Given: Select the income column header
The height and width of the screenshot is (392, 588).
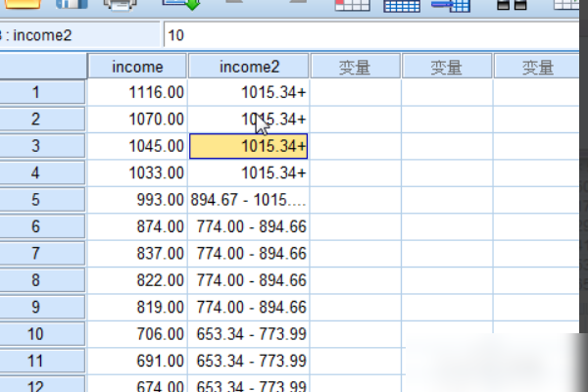Looking at the screenshot, I should [x=137, y=67].
